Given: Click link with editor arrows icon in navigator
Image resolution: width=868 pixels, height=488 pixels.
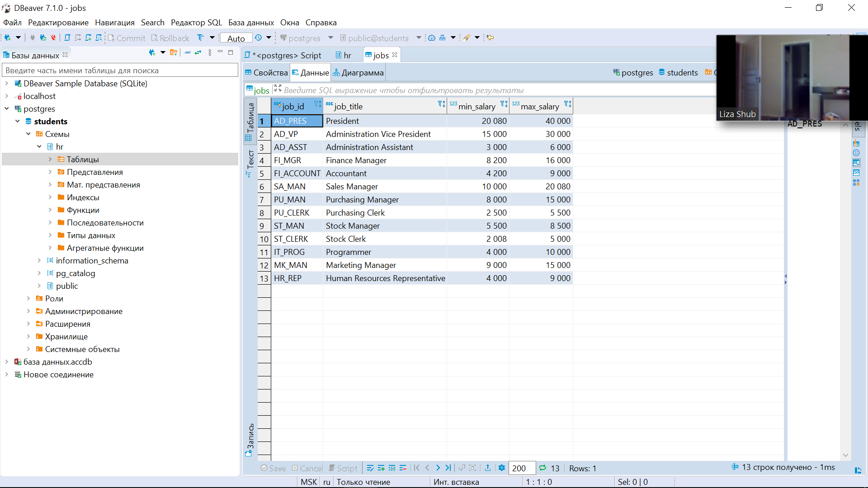Looking at the screenshot, I should tap(198, 53).
